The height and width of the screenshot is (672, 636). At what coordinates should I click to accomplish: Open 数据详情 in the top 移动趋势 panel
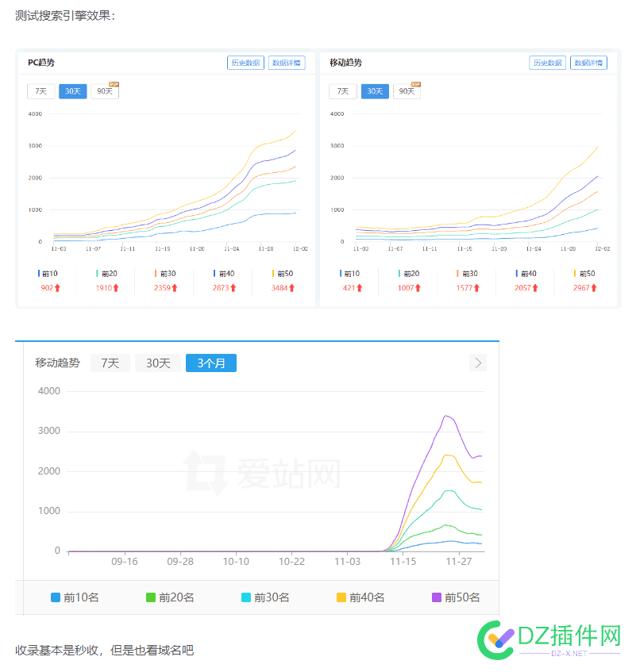coord(588,63)
